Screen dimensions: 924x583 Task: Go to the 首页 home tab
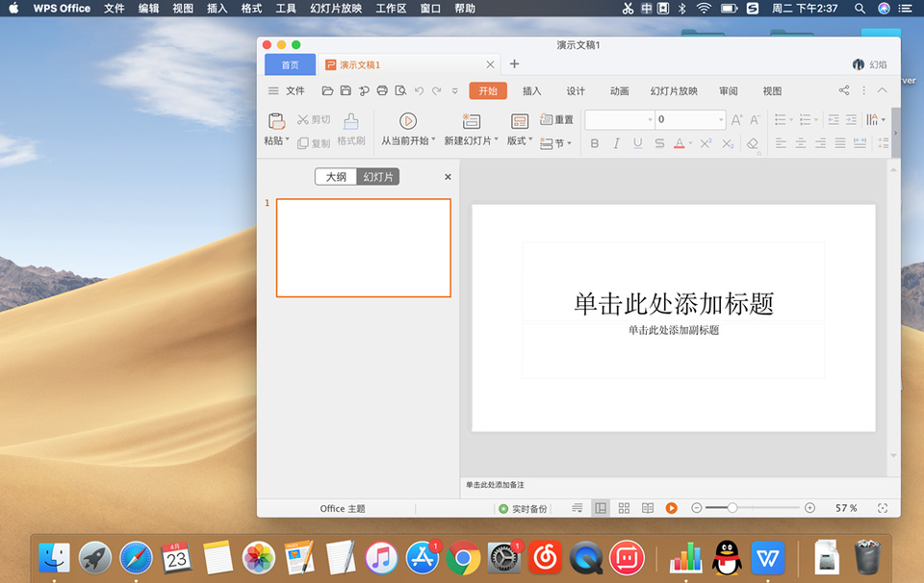pyautogui.click(x=290, y=64)
